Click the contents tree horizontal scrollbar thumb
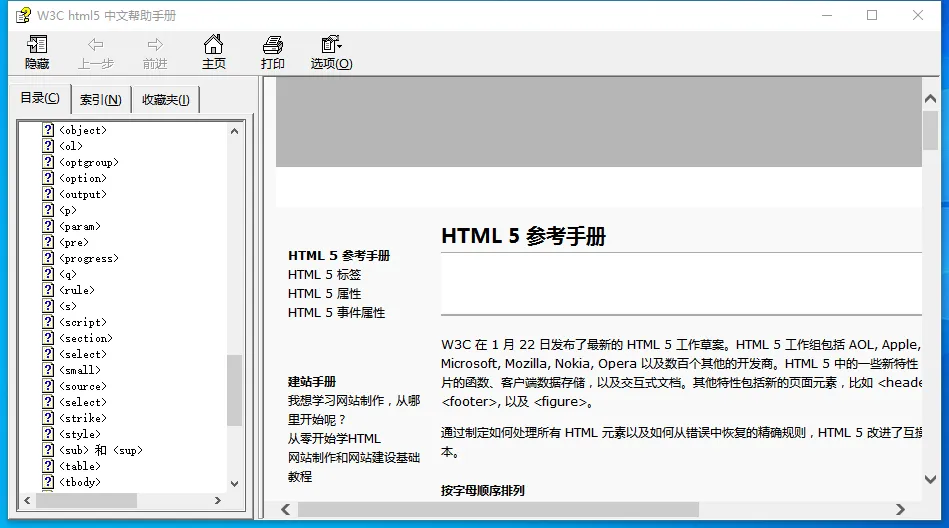This screenshot has height=528, width=949. (x=87, y=501)
